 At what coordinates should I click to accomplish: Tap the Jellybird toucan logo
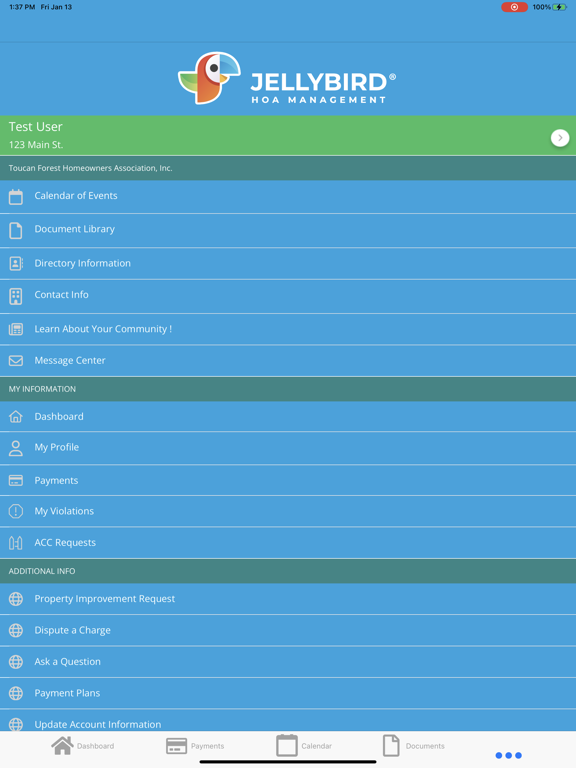coord(209,78)
